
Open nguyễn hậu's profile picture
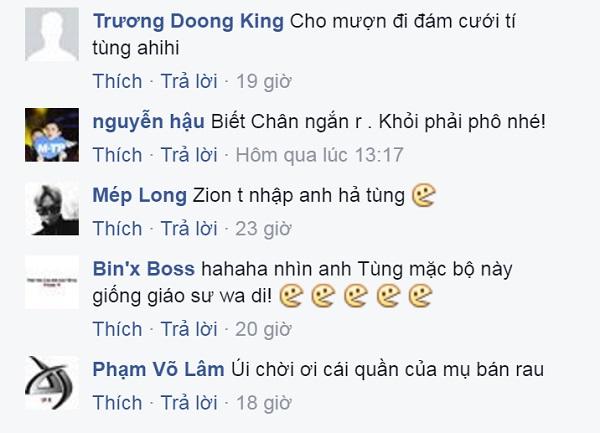point(52,135)
